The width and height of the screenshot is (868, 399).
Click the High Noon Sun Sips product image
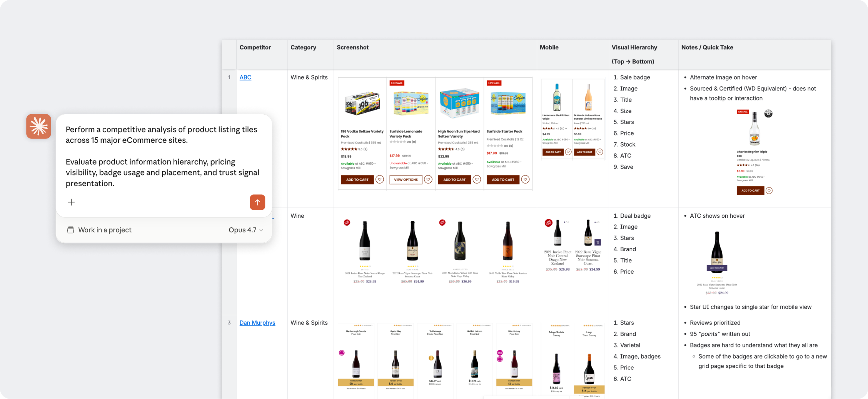(x=459, y=103)
